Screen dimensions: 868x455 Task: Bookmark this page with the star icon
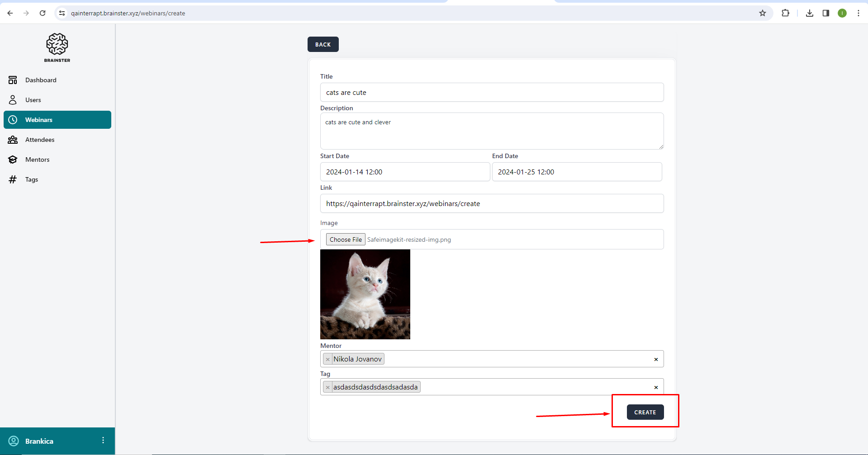click(763, 13)
